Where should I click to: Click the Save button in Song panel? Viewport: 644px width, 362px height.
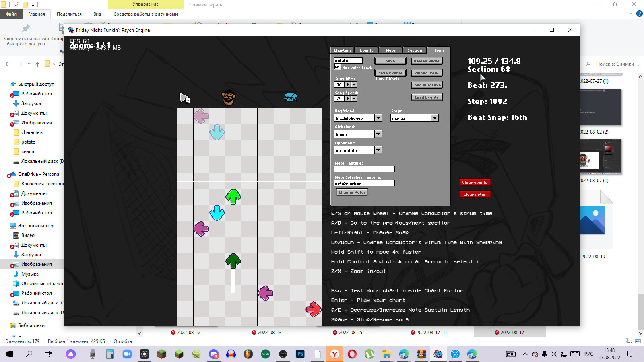pyautogui.click(x=390, y=61)
